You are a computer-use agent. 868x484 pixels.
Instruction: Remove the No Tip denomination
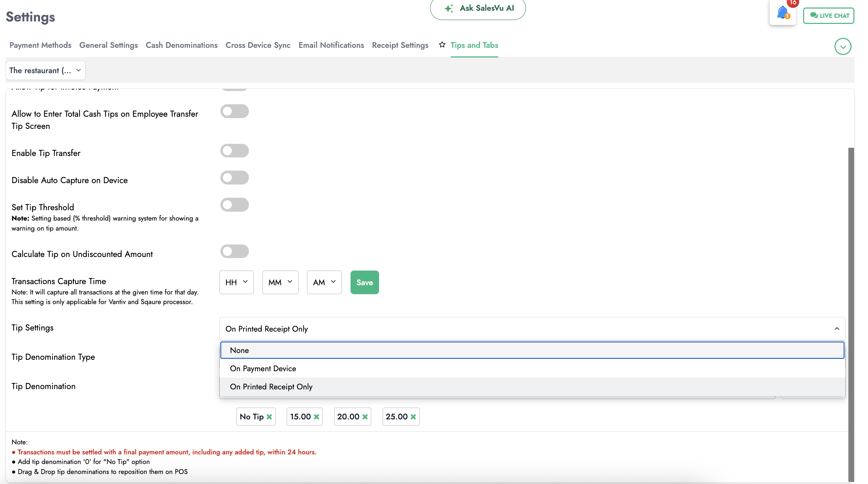[269, 417]
